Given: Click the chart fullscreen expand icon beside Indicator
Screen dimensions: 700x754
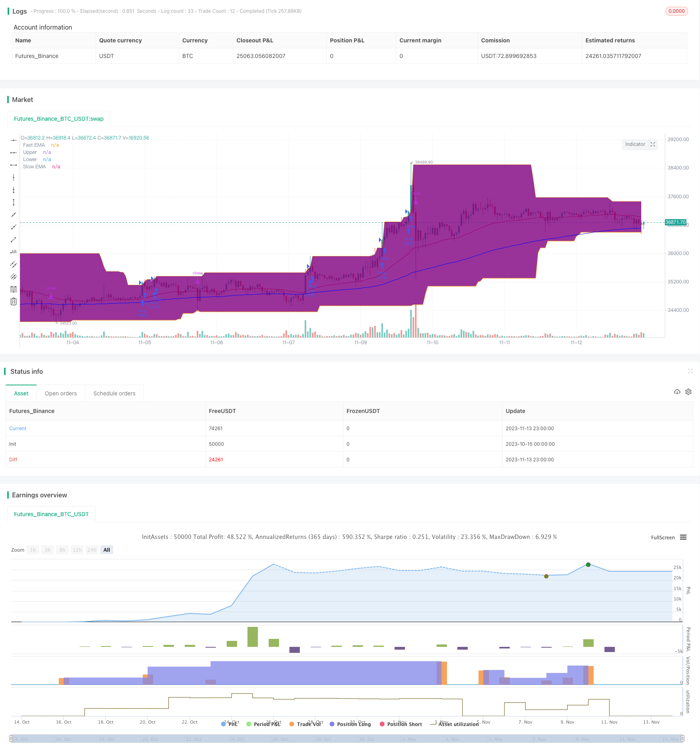Looking at the screenshot, I should (x=653, y=144).
